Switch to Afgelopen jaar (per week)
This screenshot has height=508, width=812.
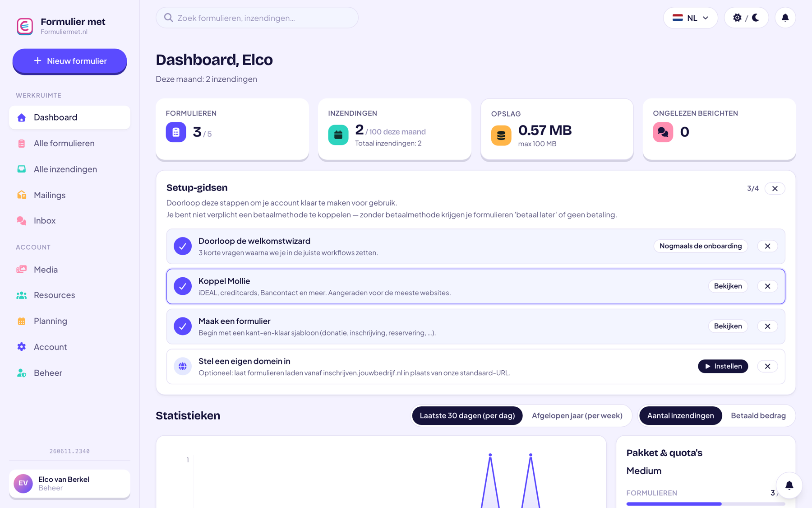(577, 415)
